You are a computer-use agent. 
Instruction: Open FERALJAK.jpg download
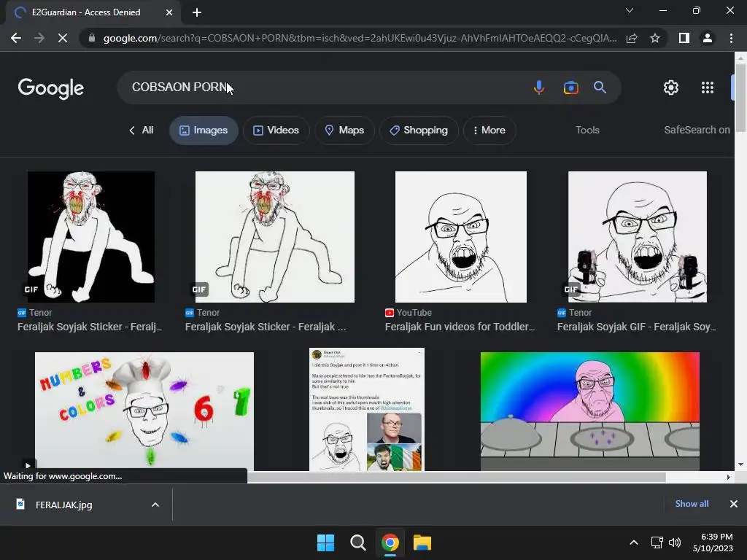click(x=64, y=505)
